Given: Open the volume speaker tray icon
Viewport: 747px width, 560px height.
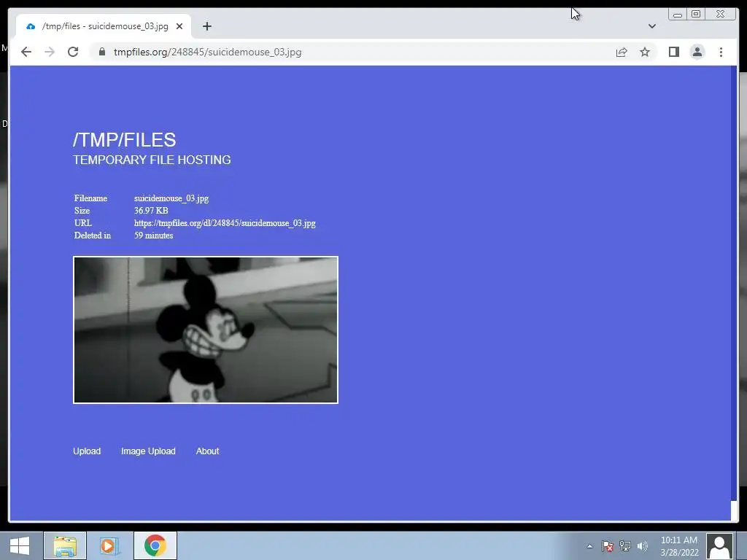Looking at the screenshot, I should pos(642,546).
